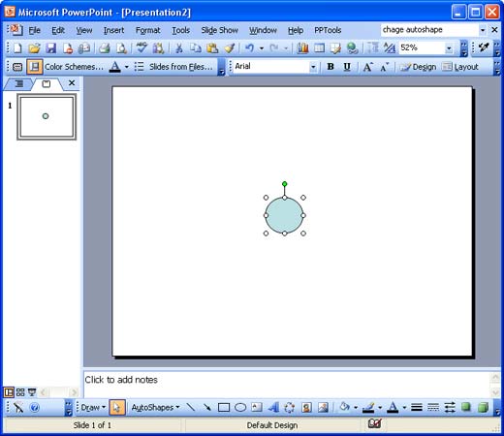
Task: Open the Undo history dropdown arrow
Action: 262,48
